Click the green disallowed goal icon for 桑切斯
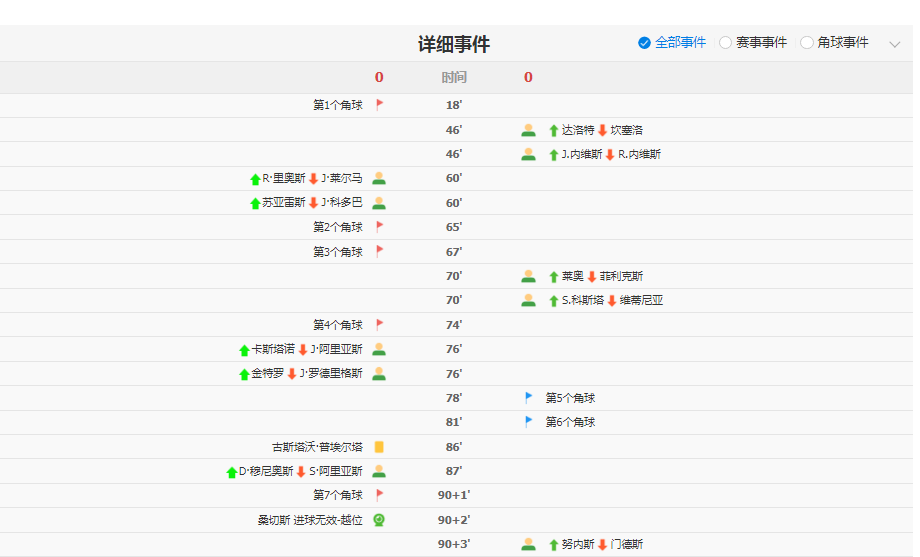This screenshot has width=920, height=557. [x=379, y=519]
